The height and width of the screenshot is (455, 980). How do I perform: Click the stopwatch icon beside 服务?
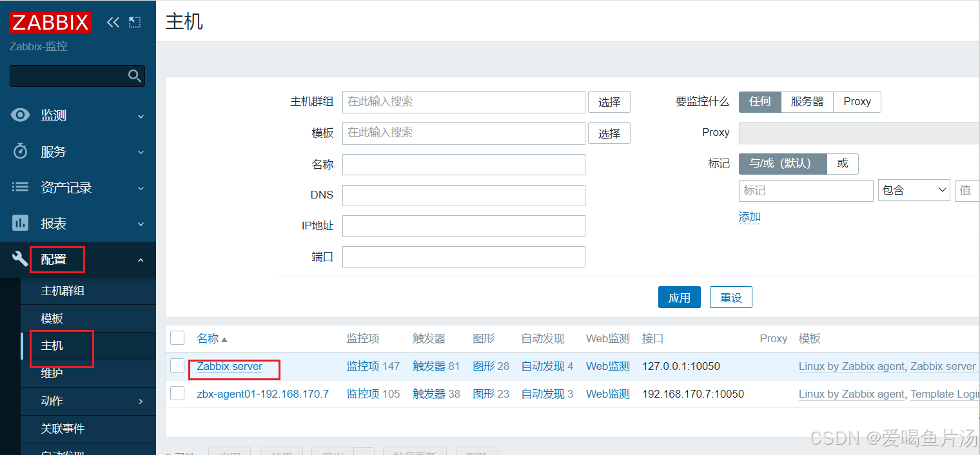(21, 151)
